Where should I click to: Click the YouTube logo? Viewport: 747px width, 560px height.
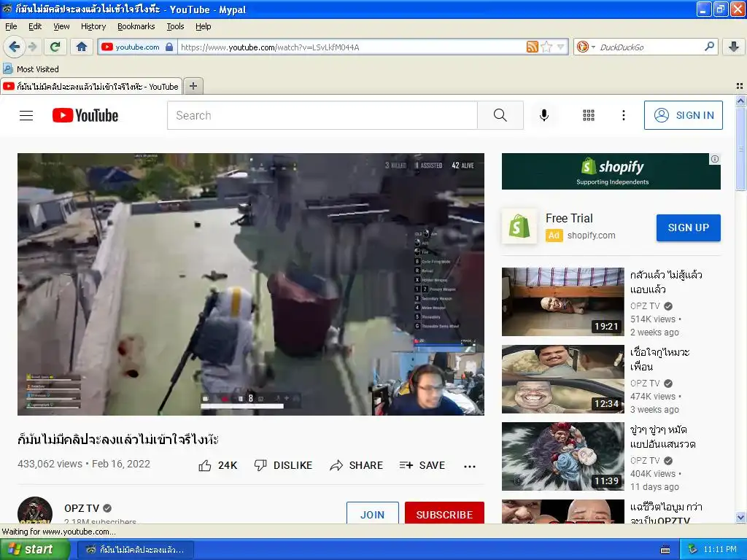[x=85, y=115]
